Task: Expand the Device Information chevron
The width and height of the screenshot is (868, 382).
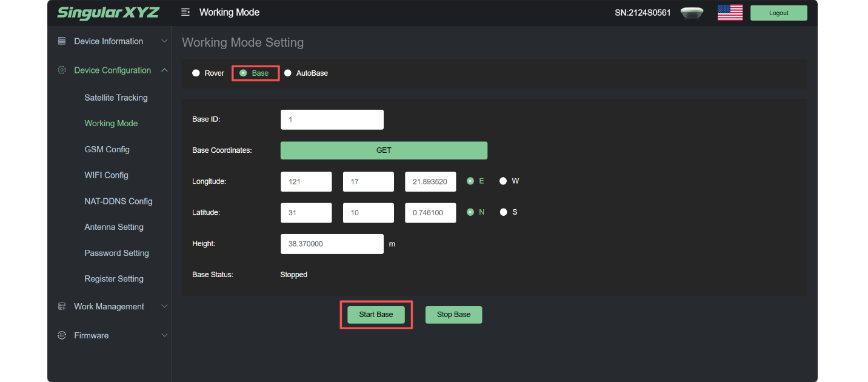Action: 164,41
